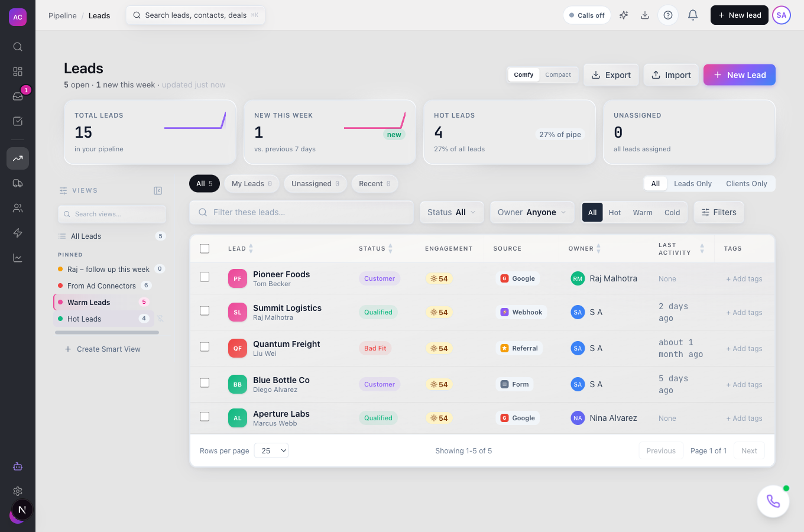
Task: Sort by the Last Activity column arrows
Action: (x=702, y=249)
